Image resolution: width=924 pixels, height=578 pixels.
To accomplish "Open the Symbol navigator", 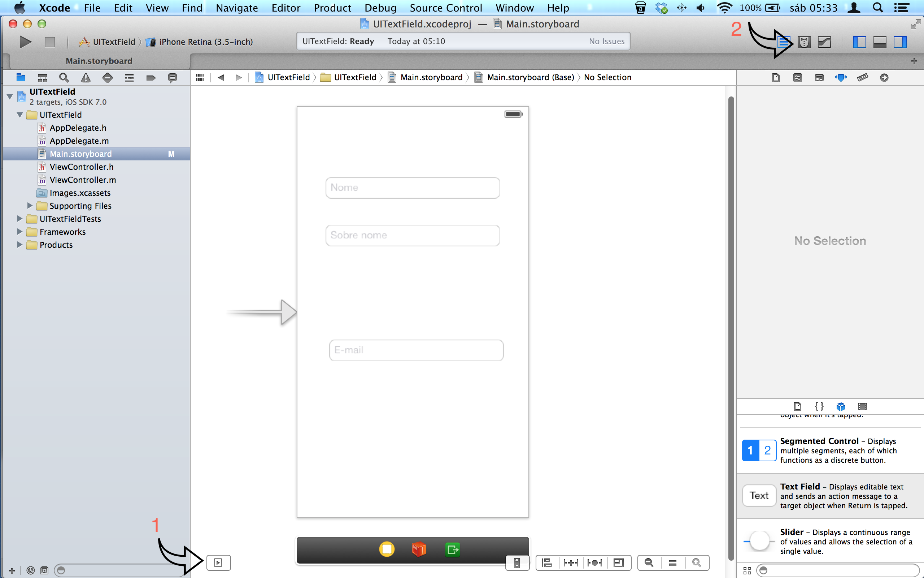I will coord(42,78).
